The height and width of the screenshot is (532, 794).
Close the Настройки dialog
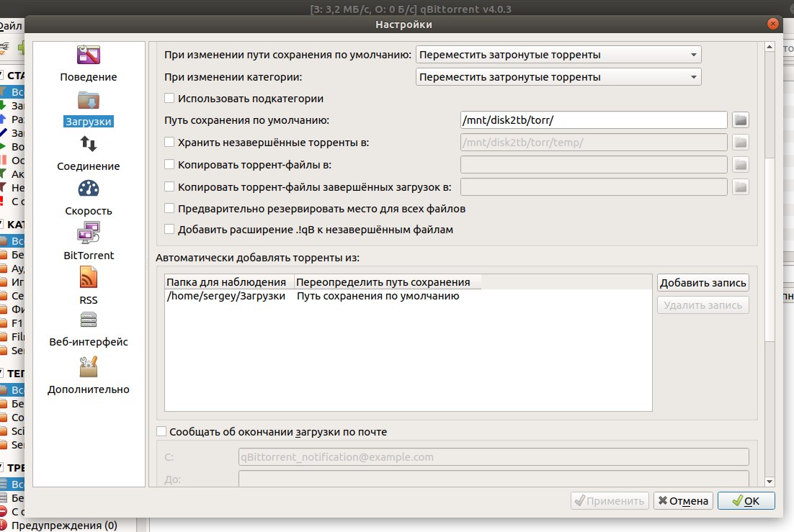point(772,24)
